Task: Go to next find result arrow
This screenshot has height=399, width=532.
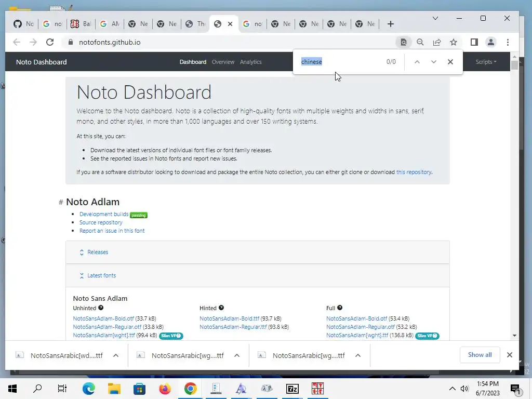Action: pyautogui.click(x=434, y=62)
